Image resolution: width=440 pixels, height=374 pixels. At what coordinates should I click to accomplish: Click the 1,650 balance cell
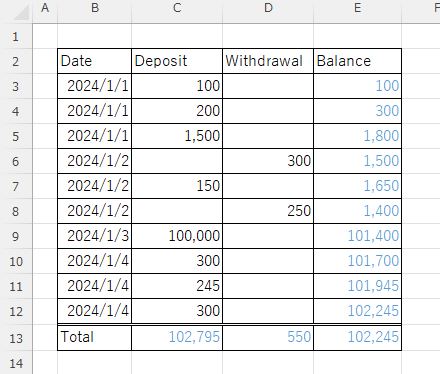pyautogui.click(x=357, y=186)
